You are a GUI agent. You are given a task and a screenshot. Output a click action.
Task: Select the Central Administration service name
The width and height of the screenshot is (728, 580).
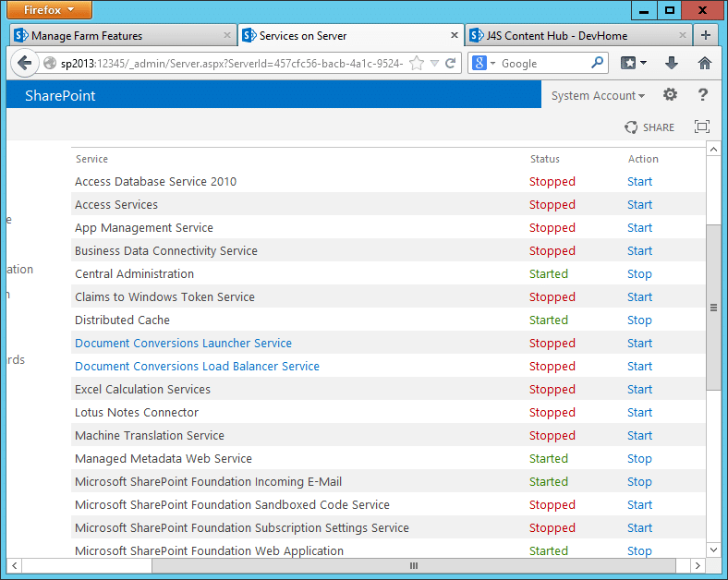click(134, 273)
